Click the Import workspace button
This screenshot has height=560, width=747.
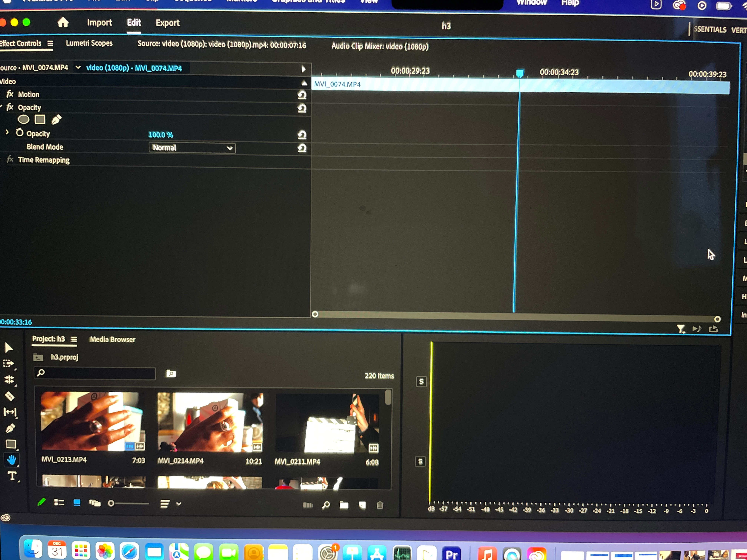(x=99, y=23)
